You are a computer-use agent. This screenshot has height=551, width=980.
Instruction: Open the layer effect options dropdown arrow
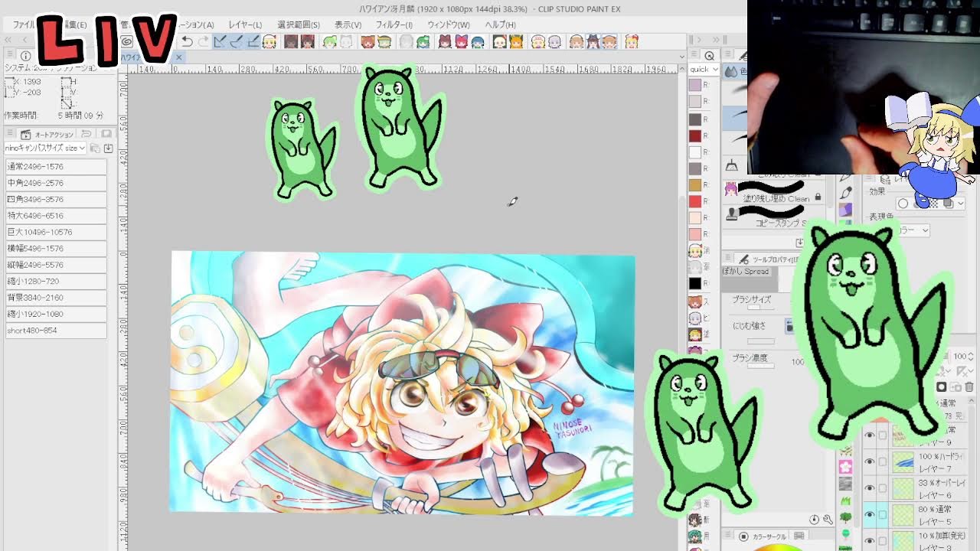[960, 204]
